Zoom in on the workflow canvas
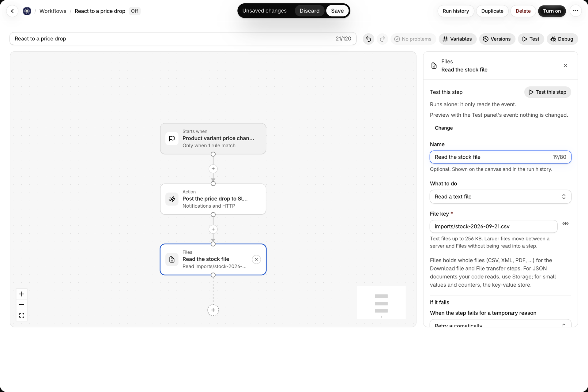The width and height of the screenshot is (588, 392). pos(22,294)
